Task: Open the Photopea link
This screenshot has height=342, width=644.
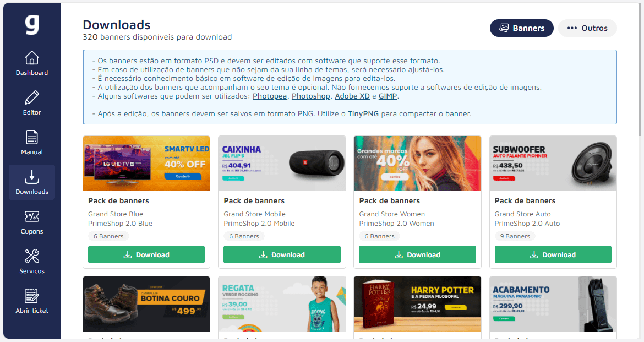Action: [x=270, y=96]
